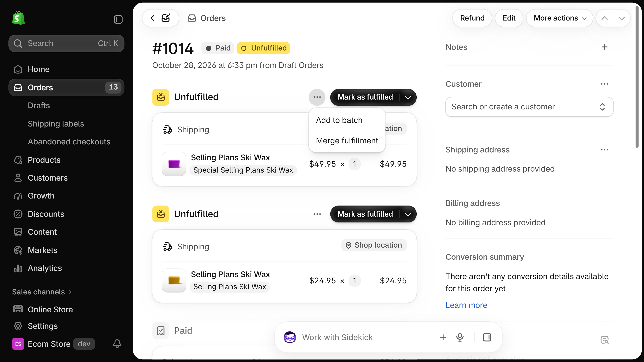Click the plus icon in Sidekick bar

[x=443, y=337]
